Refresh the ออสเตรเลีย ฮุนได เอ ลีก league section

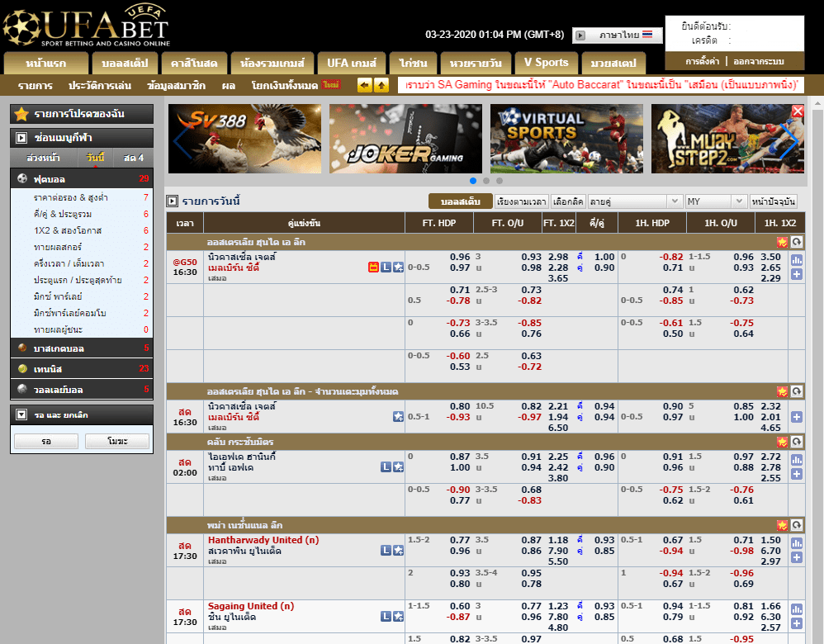pos(797,242)
